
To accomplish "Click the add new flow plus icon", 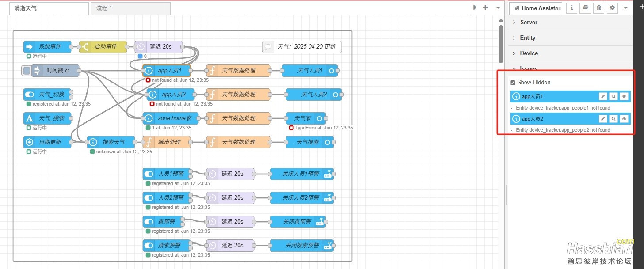I will 485,8.
